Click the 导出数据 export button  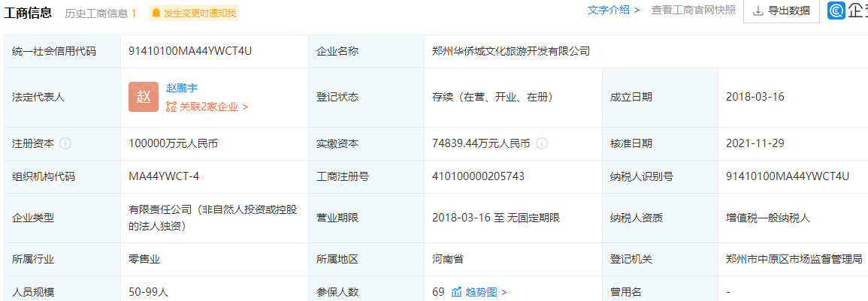tap(782, 11)
